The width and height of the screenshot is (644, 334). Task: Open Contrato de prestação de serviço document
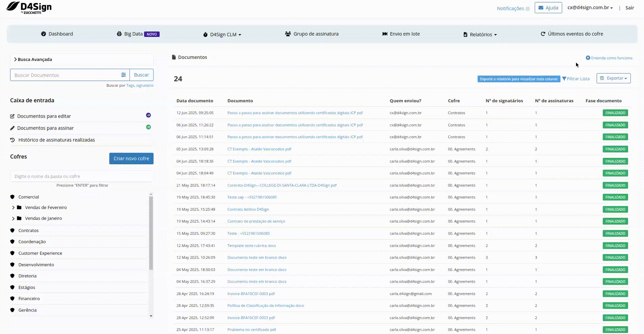[256, 221]
